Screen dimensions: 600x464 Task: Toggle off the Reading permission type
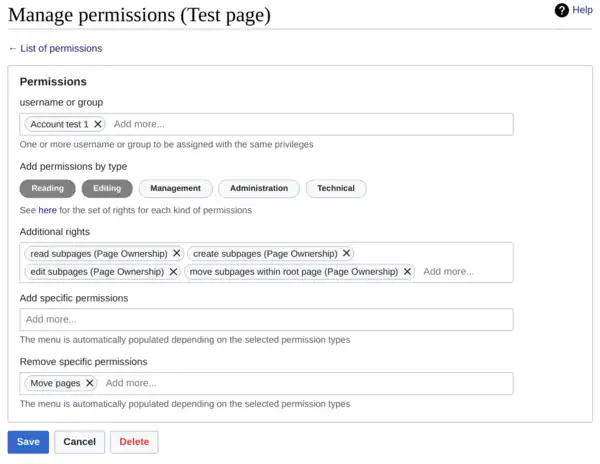click(x=47, y=188)
